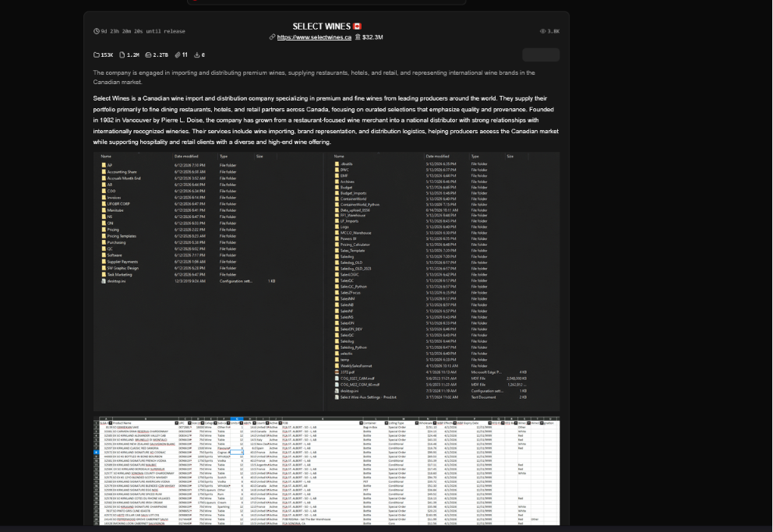Open the https://www.selectwines.ca link
Screen dimensions: 773x532
point(314,37)
